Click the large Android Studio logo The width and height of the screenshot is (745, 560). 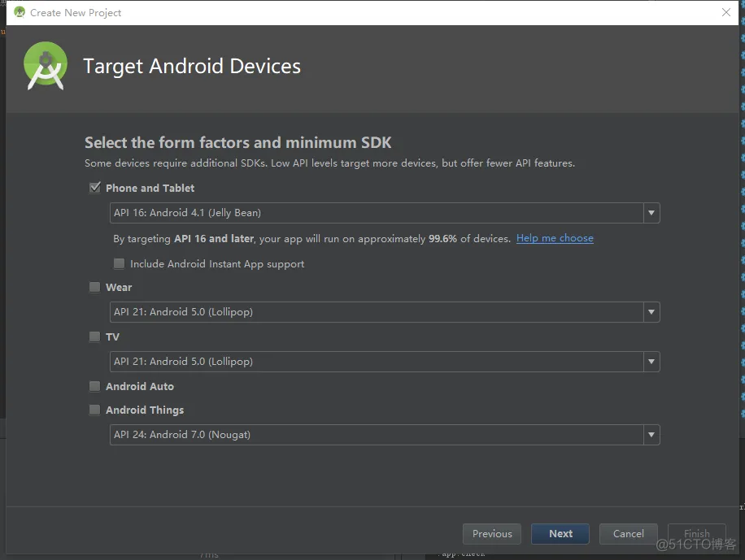point(46,66)
